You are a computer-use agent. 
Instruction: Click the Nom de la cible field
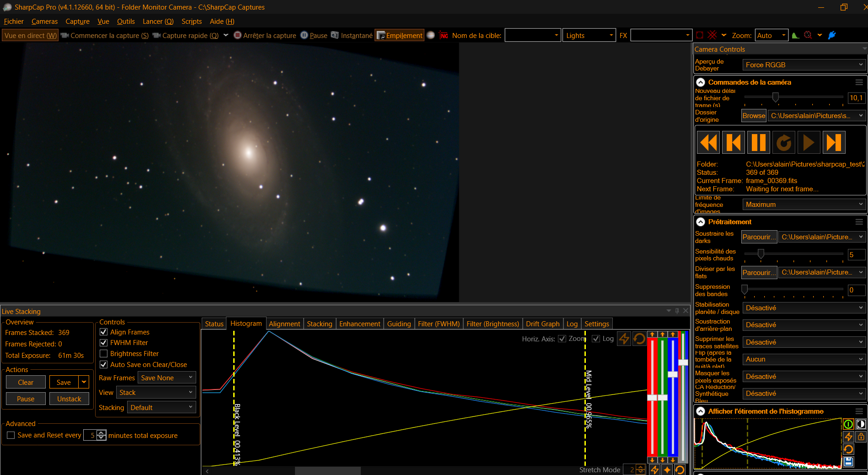coord(533,35)
